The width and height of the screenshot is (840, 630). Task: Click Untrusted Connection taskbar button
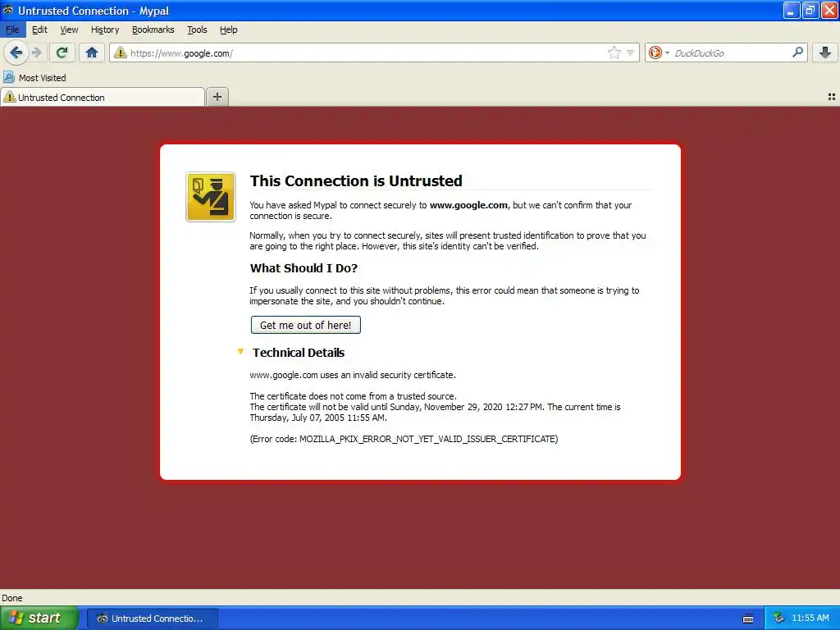click(152, 619)
